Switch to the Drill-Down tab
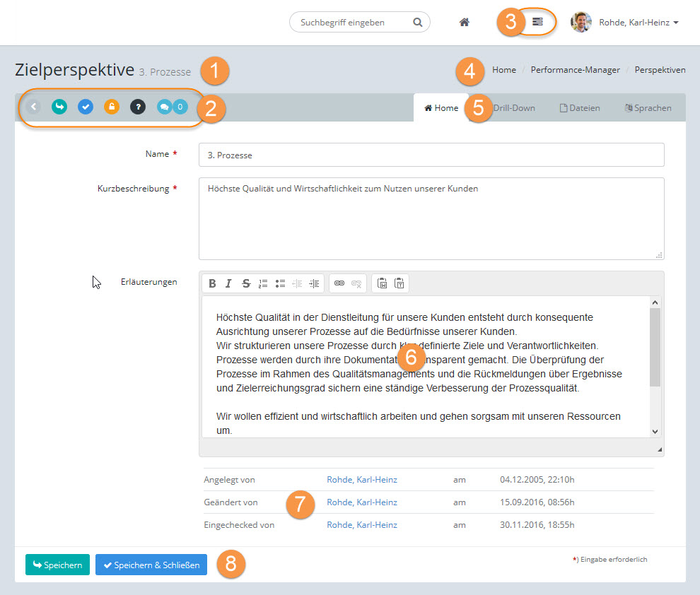Screen dimensions: 700x595 [x=513, y=108]
